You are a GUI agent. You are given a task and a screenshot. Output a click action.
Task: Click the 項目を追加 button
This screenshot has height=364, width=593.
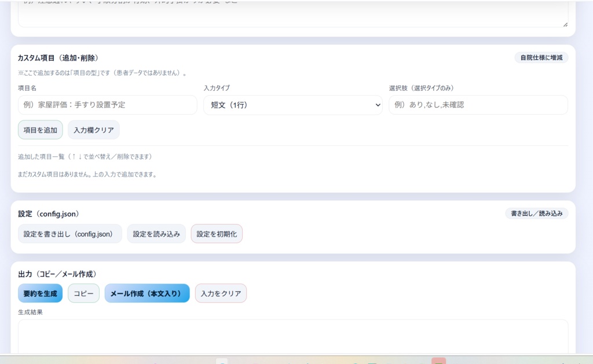click(40, 130)
